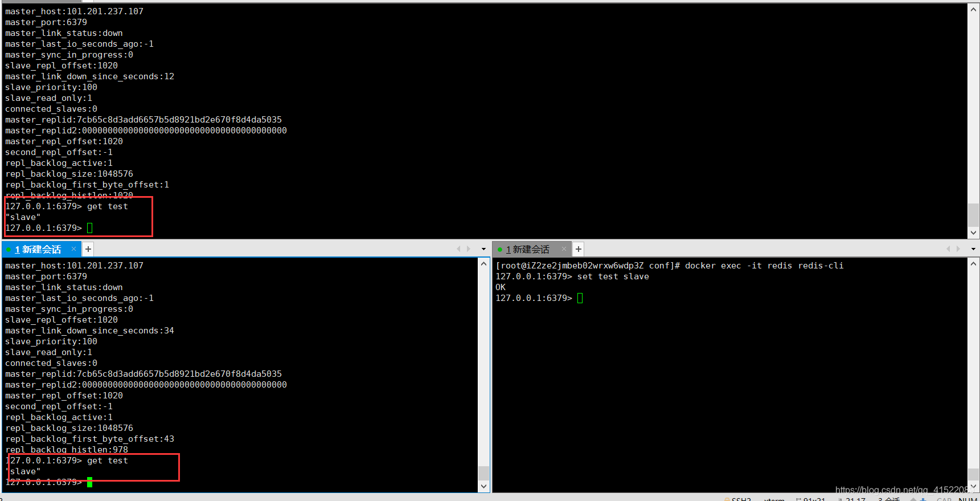The image size is (980, 501).
Task: Click "master_sync_in_progress:0" in top pane
Action: point(69,55)
